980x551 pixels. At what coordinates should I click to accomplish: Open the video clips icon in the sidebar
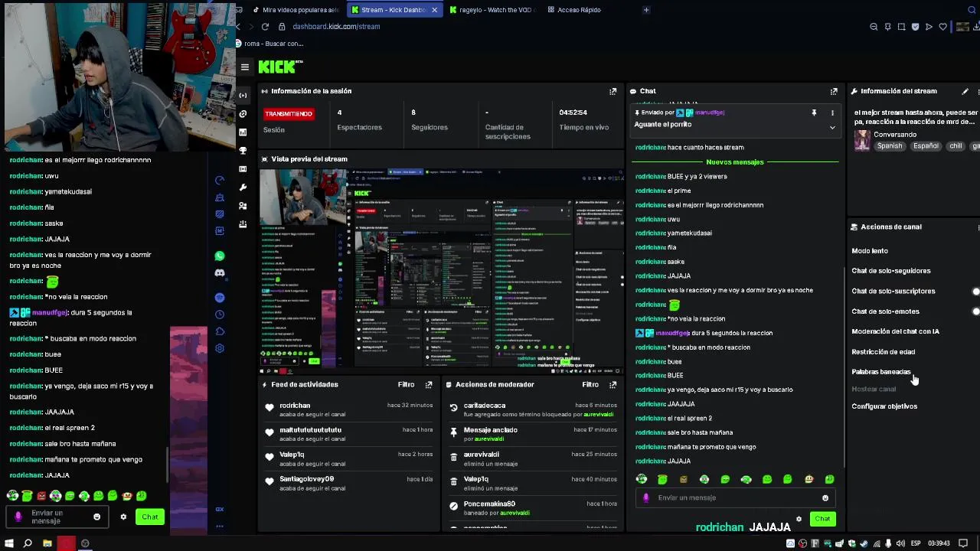coord(243,169)
